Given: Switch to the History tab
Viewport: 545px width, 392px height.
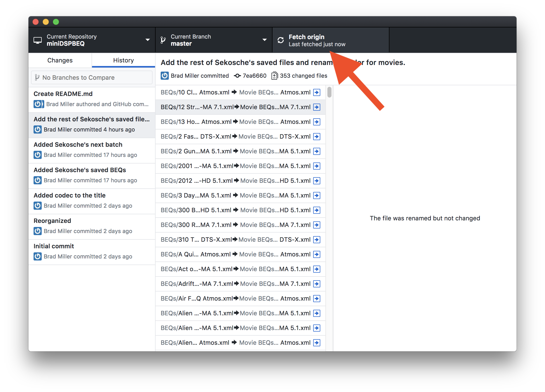Looking at the screenshot, I should [124, 60].
